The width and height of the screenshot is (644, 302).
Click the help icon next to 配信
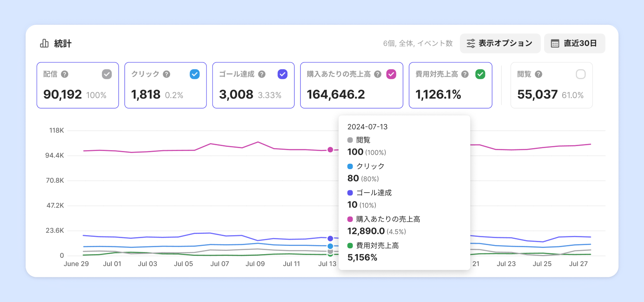point(64,74)
